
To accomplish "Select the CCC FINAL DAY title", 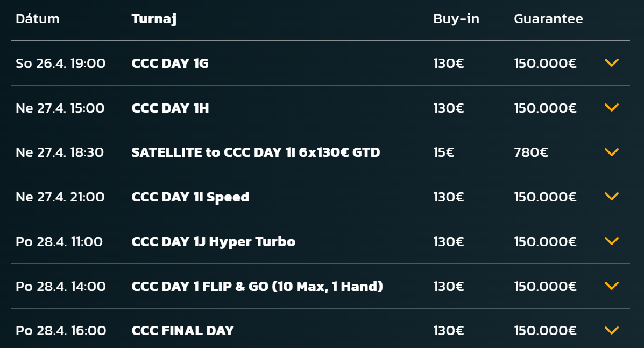I will (182, 331).
